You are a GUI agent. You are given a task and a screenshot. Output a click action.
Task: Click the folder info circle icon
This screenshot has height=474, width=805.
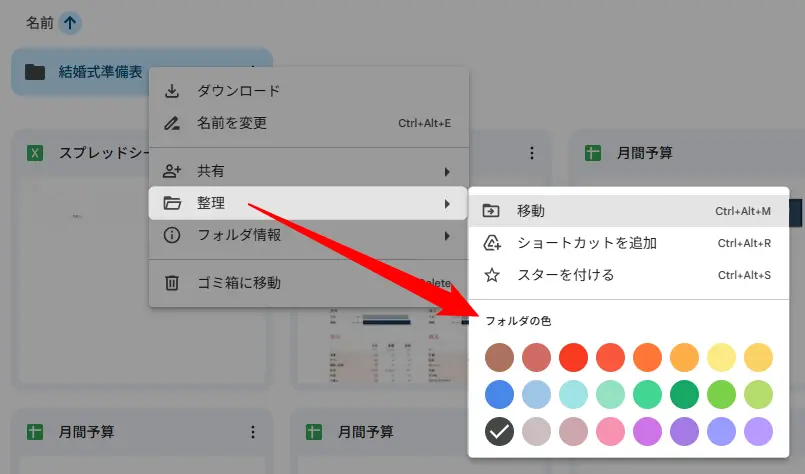(172, 235)
